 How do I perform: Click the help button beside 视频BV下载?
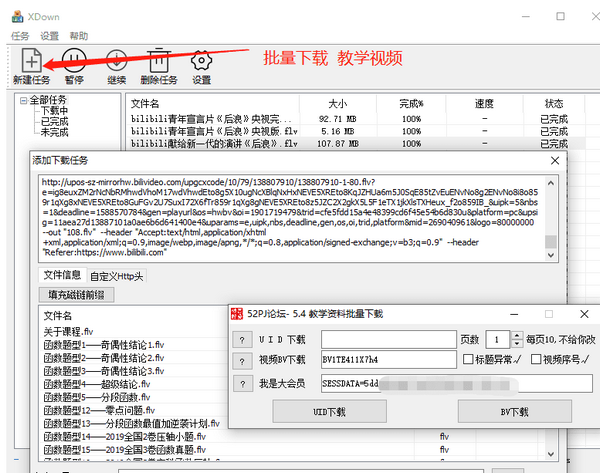(241, 360)
